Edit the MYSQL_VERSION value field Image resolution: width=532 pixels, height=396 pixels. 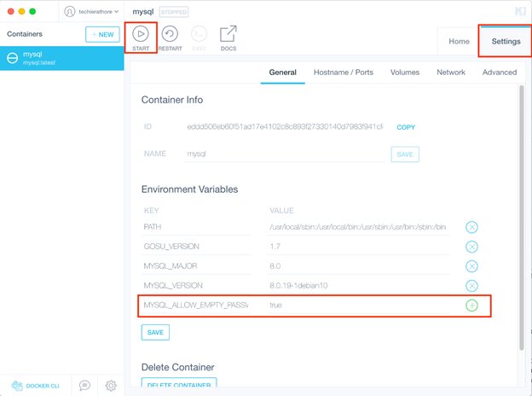click(x=358, y=286)
